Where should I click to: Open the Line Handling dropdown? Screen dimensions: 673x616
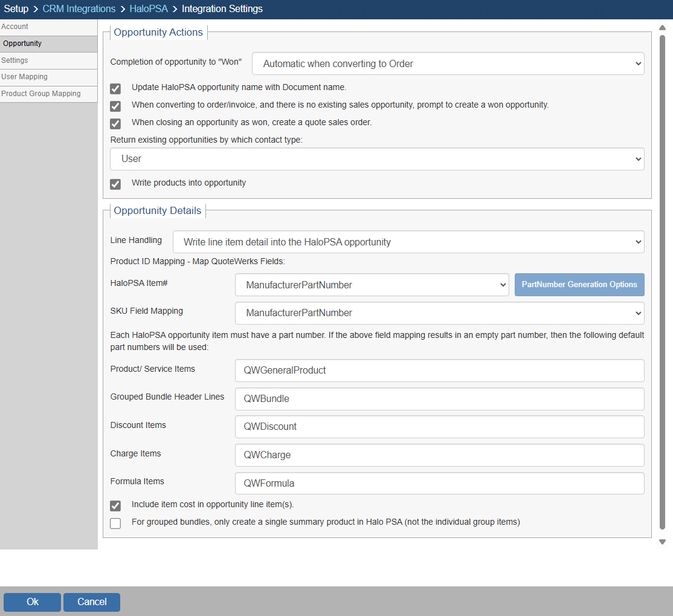pyautogui.click(x=408, y=242)
